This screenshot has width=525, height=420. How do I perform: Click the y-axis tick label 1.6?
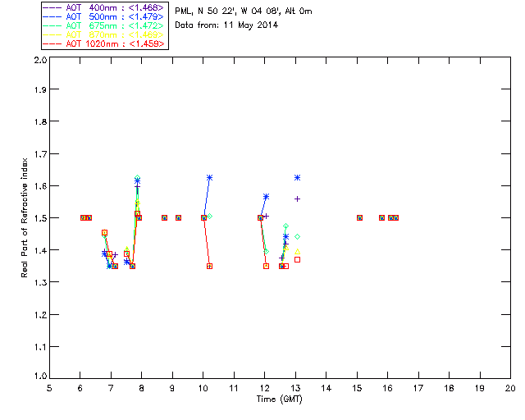[40, 186]
